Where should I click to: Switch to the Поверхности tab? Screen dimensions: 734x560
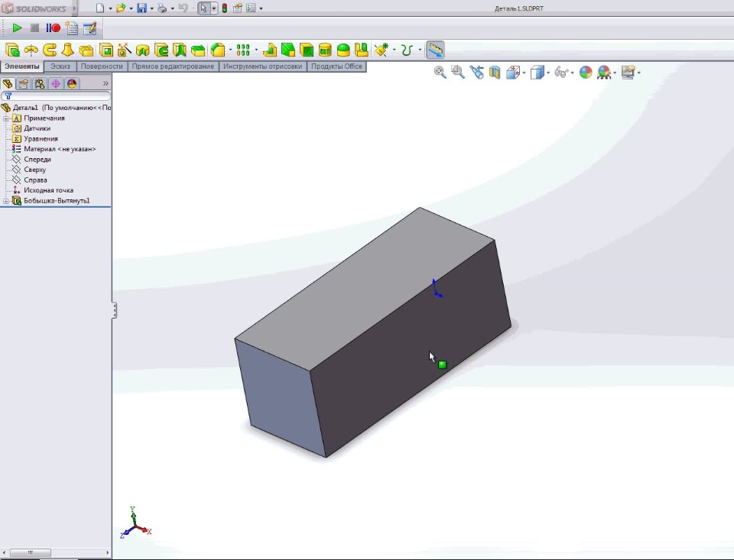tap(102, 66)
